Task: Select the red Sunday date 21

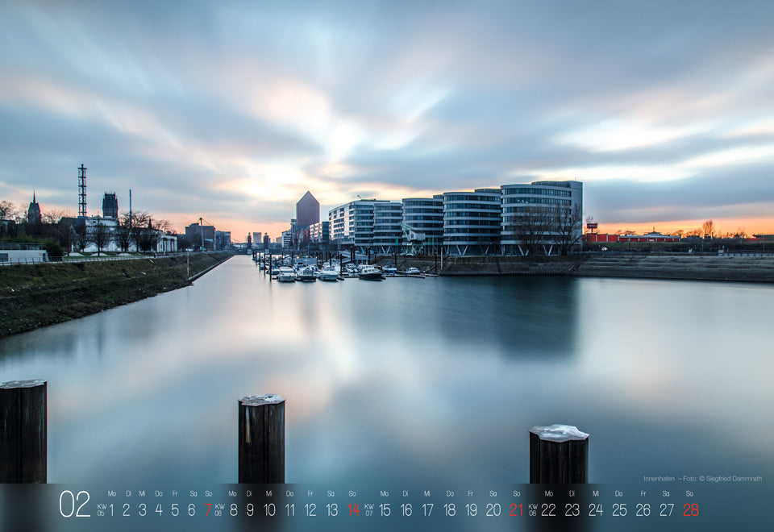Action: [516, 509]
